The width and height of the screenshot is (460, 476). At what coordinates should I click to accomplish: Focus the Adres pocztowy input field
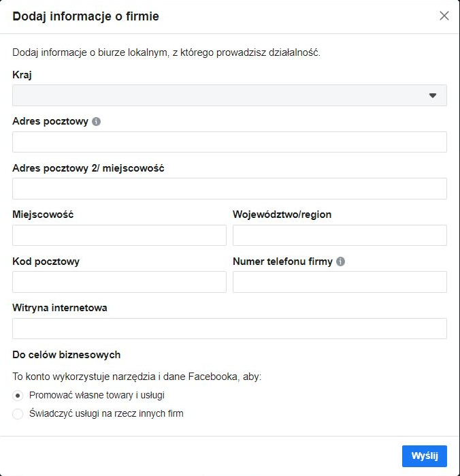229,142
